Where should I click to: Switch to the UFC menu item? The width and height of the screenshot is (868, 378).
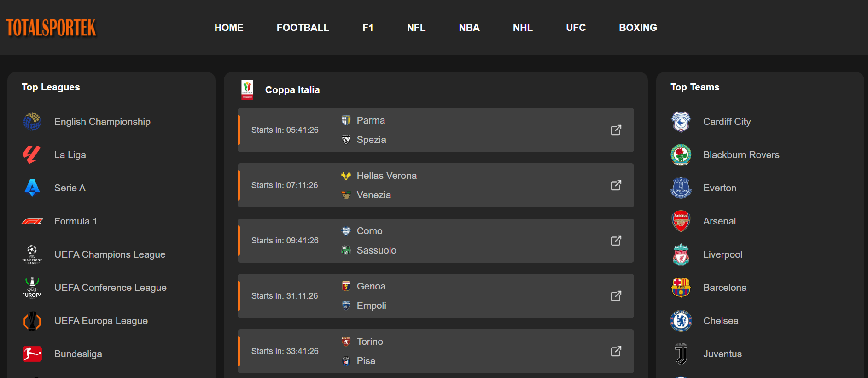pos(576,28)
